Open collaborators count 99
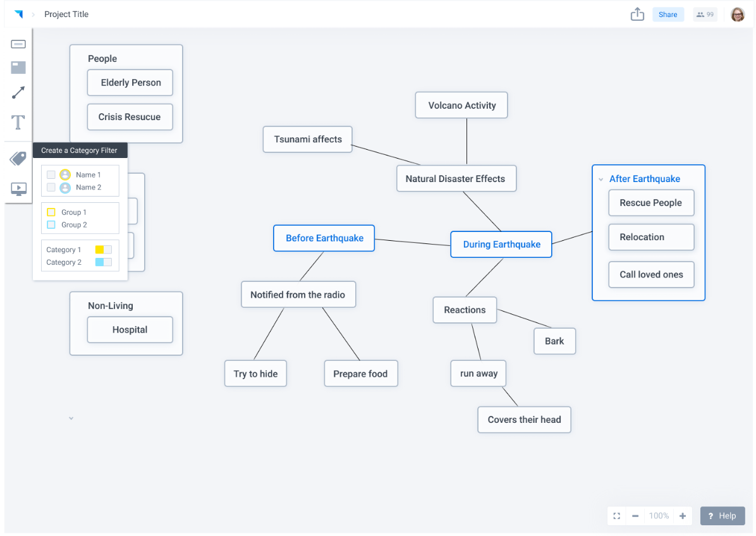Viewport: 756px width, 536px height. coord(705,15)
